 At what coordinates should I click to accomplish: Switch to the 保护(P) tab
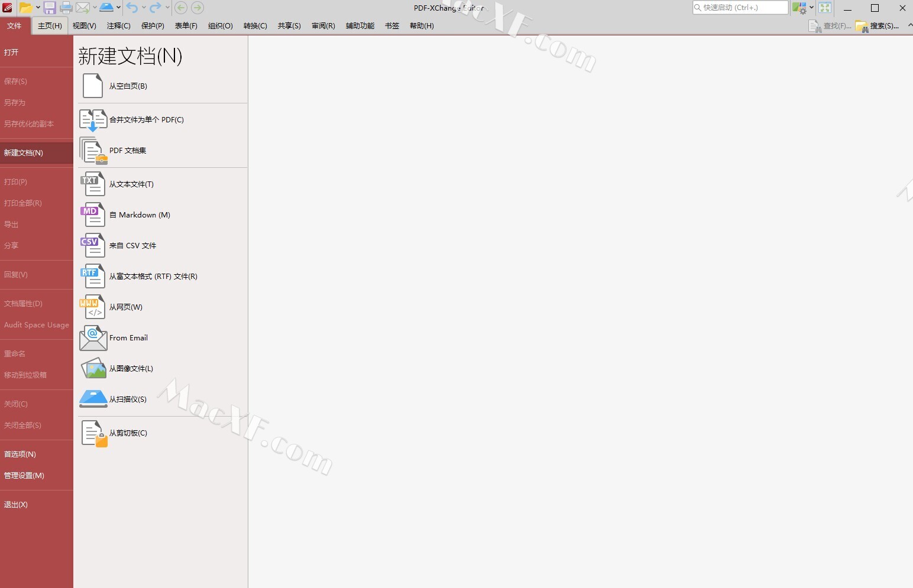(153, 26)
